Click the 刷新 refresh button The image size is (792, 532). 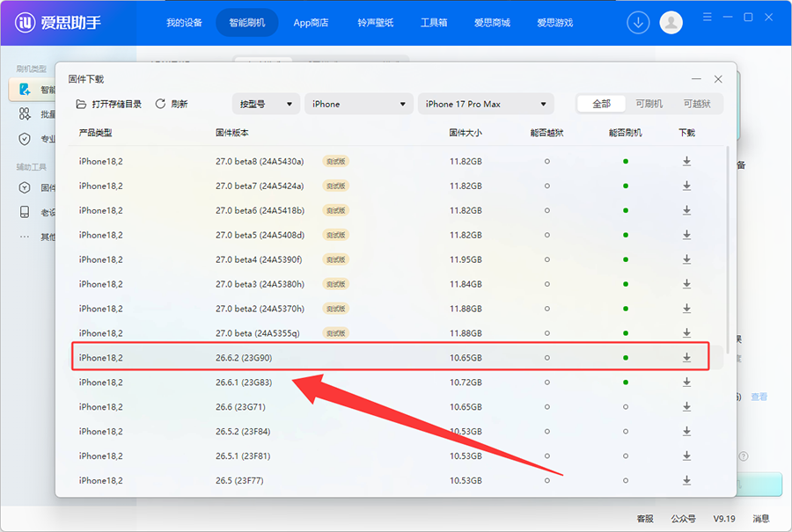[x=172, y=104]
